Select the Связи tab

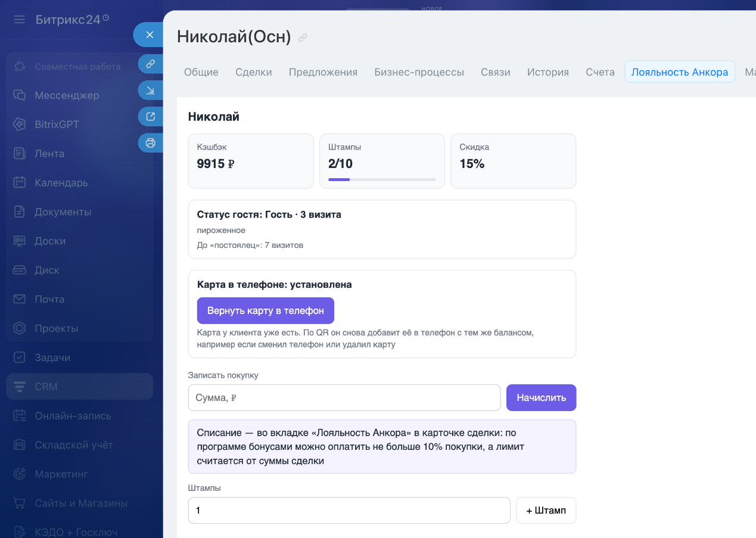496,72
